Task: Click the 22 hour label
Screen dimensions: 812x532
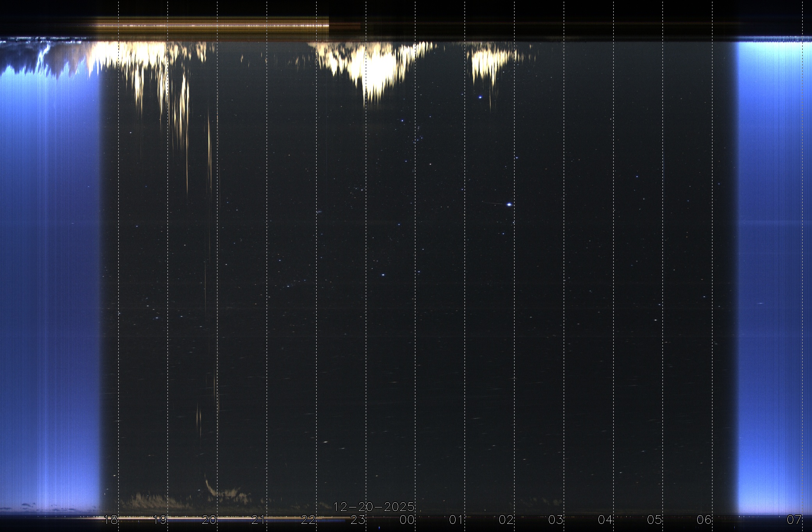Action: click(x=308, y=520)
